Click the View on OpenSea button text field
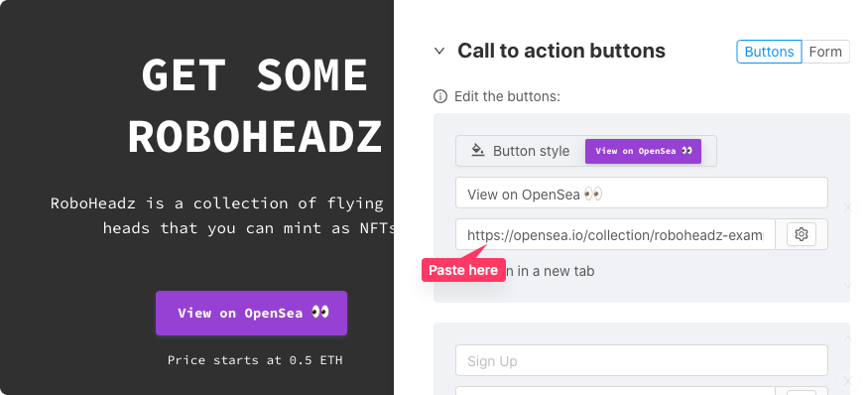 [x=642, y=193]
